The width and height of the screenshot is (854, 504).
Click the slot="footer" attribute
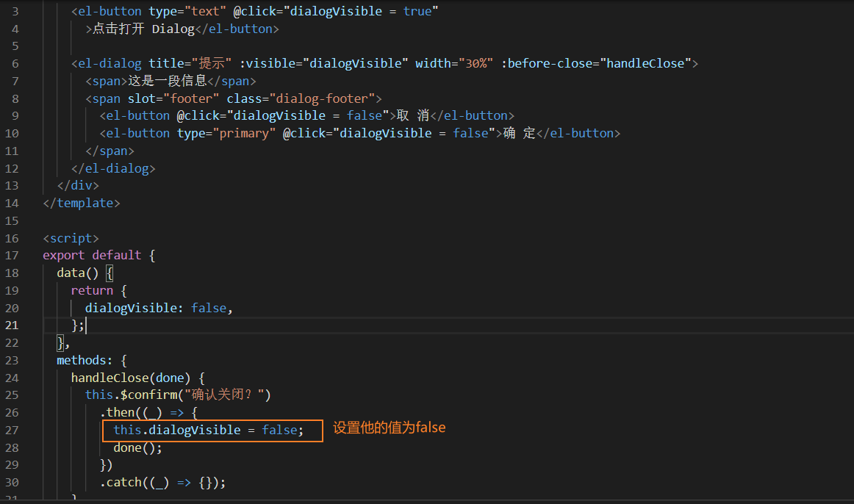click(173, 98)
